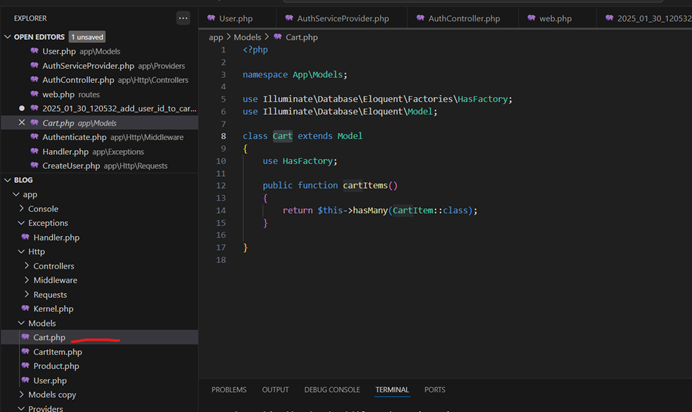Open CartItem.php from the Models folder
Image resolution: width=692 pixels, height=412 pixels.
click(x=57, y=352)
